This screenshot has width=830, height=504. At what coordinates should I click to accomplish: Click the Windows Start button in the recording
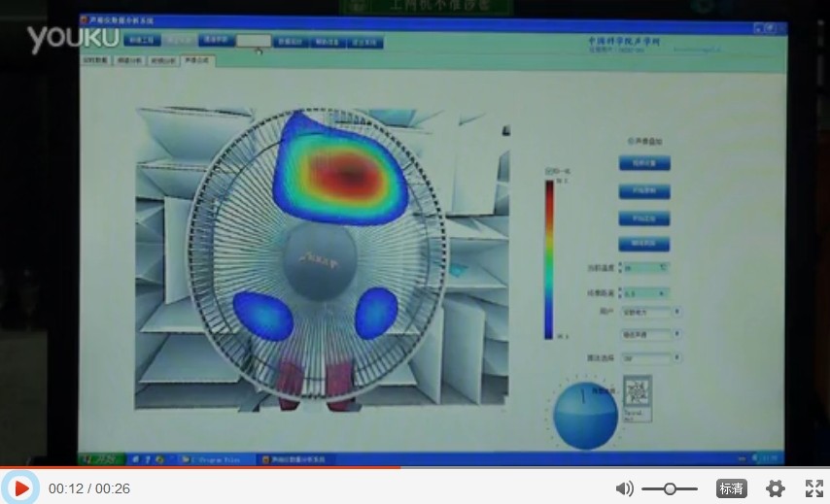pyautogui.click(x=98, y=458)
